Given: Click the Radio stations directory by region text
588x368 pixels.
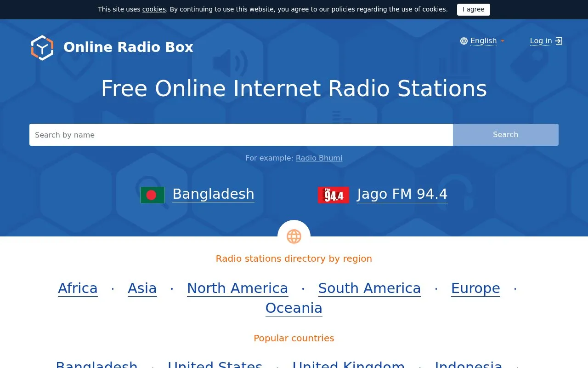Looking at the screenshot, I should click(294, 259).
